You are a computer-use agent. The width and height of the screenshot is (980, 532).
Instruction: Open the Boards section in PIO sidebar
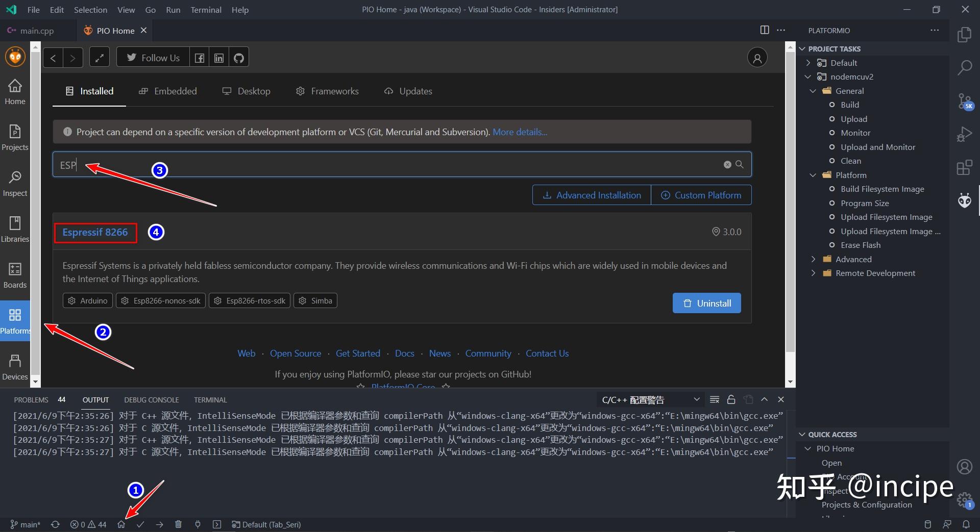tap(15, 276)
